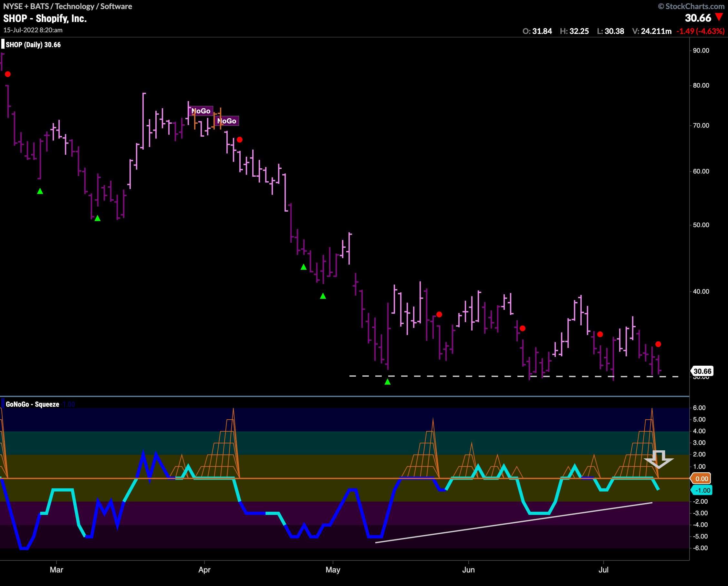This screenshot has height=586, width=728.
Task: Click the 40.00 price axis label
Action: click(x=701, y=291)
